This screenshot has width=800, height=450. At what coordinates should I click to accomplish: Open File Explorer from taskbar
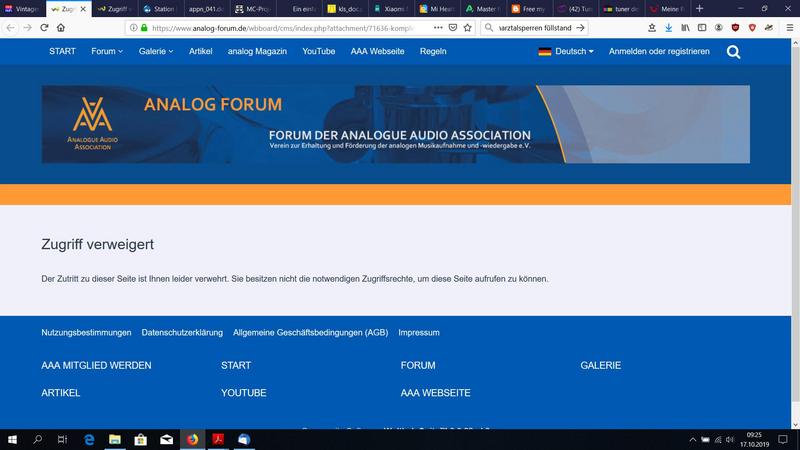click(115, 439)
